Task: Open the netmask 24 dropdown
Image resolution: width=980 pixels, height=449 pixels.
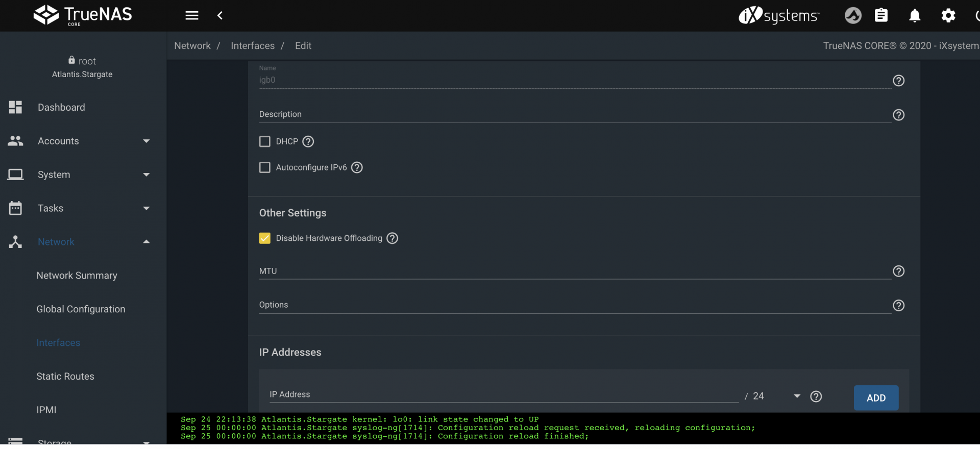Action: [x=797, y=396]
